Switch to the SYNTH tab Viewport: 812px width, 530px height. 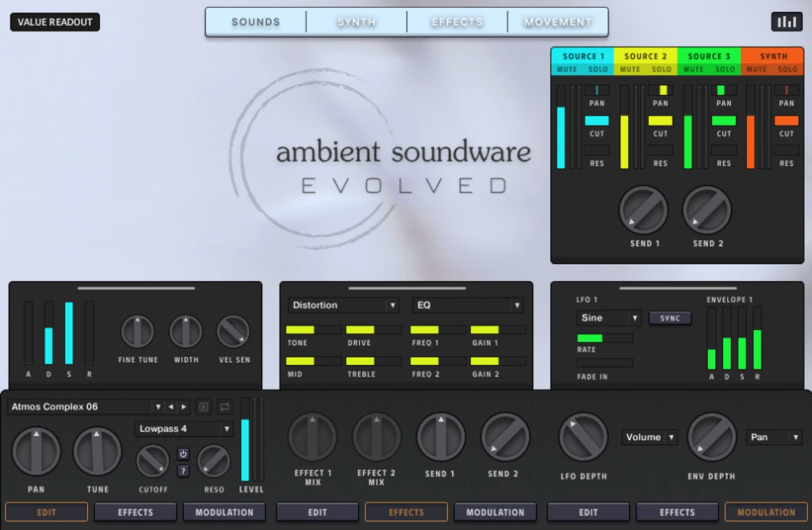pyautogui.click(x=356, y=21)
